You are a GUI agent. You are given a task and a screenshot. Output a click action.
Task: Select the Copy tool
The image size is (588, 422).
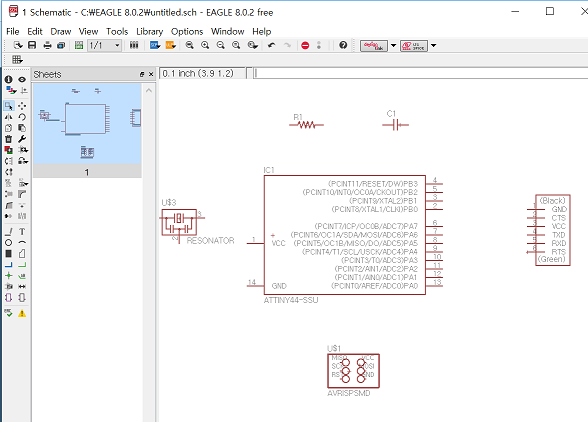(9, 128)
